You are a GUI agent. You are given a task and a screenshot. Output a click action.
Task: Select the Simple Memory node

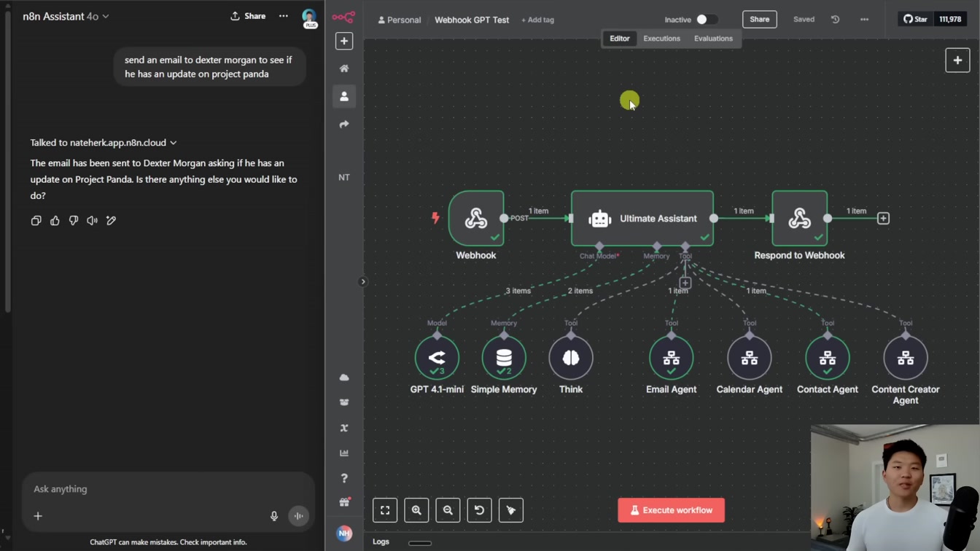pos(504,358)
